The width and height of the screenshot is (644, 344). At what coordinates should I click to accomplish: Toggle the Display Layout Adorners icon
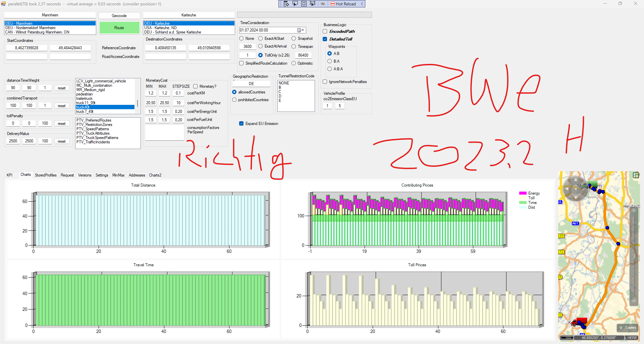click(304, 4)
